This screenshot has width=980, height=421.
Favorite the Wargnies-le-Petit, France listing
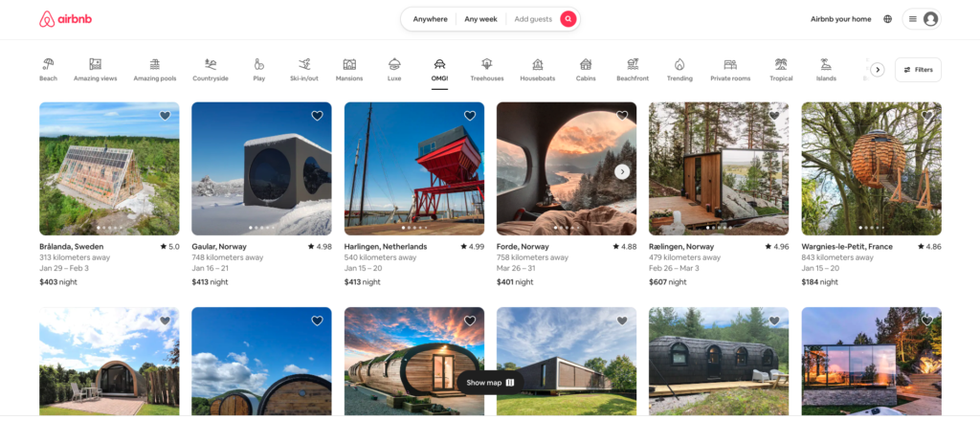pyautogui.click(x=926, y=116)
